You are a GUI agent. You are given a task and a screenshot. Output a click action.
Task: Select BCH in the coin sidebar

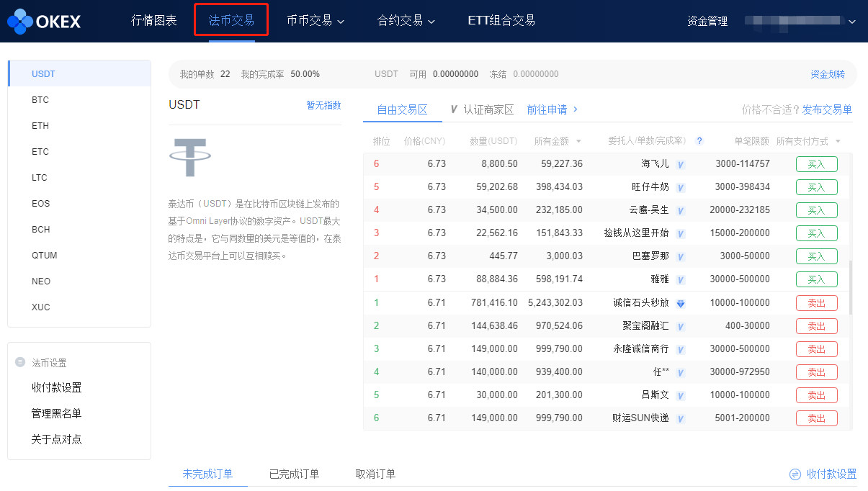point(79,230)
